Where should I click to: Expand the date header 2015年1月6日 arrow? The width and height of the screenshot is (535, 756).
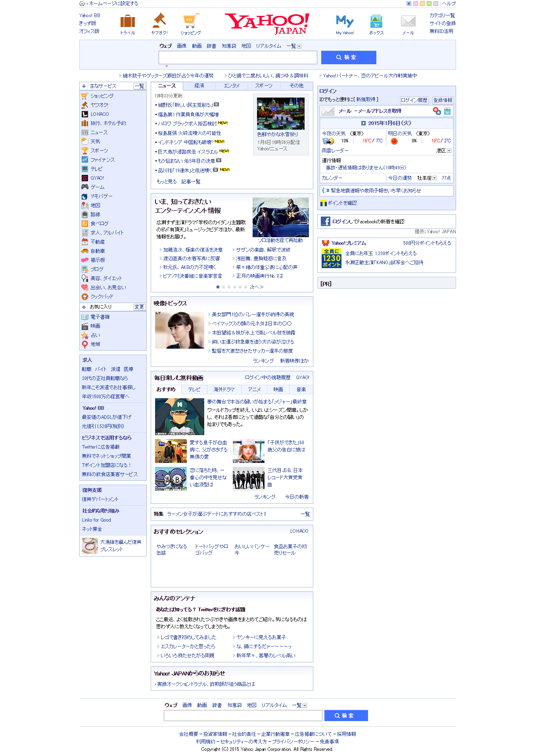[363, 123]
